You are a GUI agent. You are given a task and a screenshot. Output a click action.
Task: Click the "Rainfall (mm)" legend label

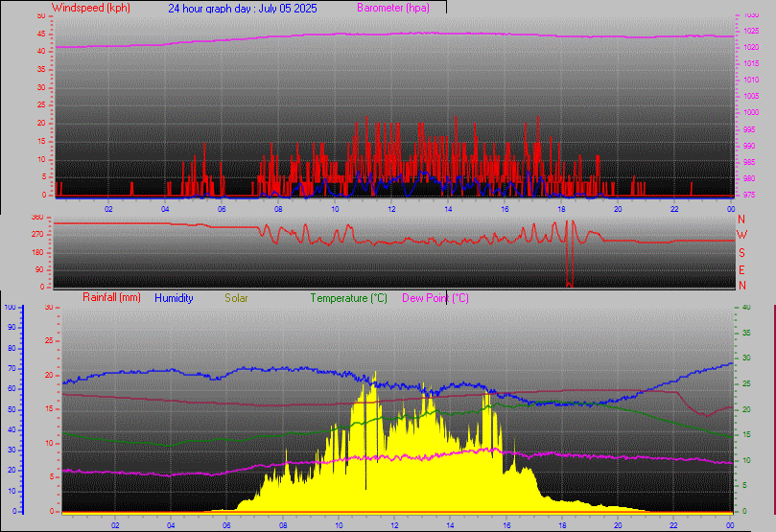tap(111, 297)
